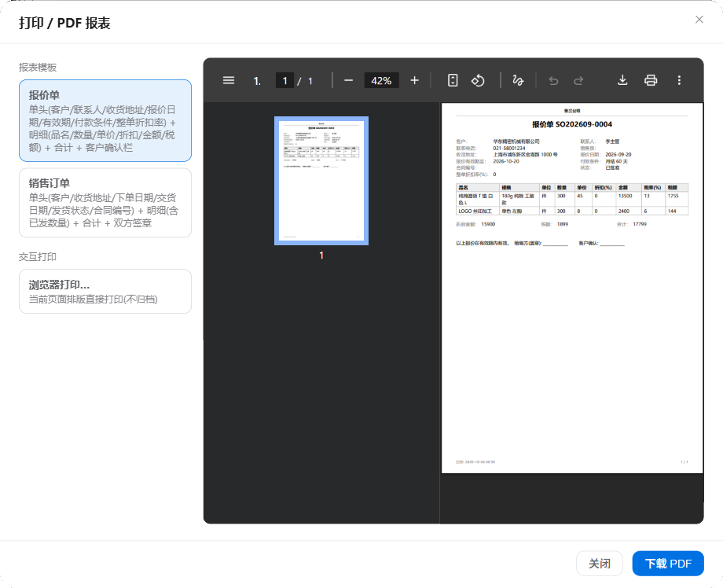Click the 下载 PDF button
This screenshot has width=723, height=588.
(668, 563)
